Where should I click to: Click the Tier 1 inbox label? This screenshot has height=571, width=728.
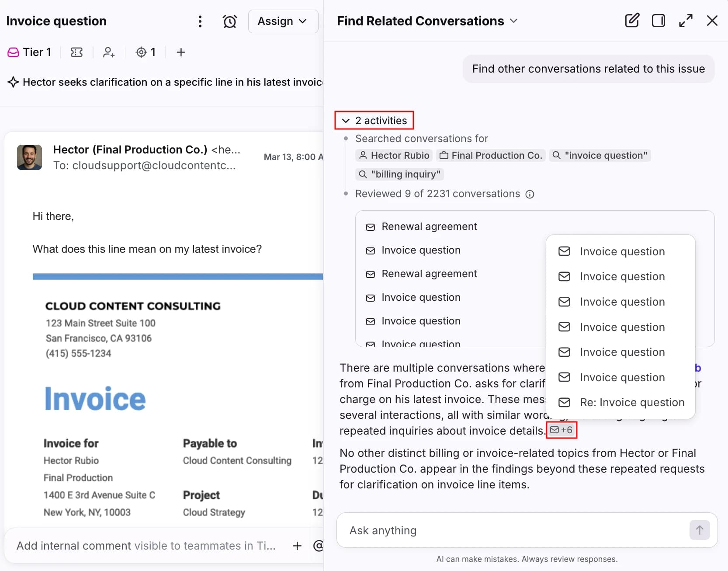[x=29, y=52]
